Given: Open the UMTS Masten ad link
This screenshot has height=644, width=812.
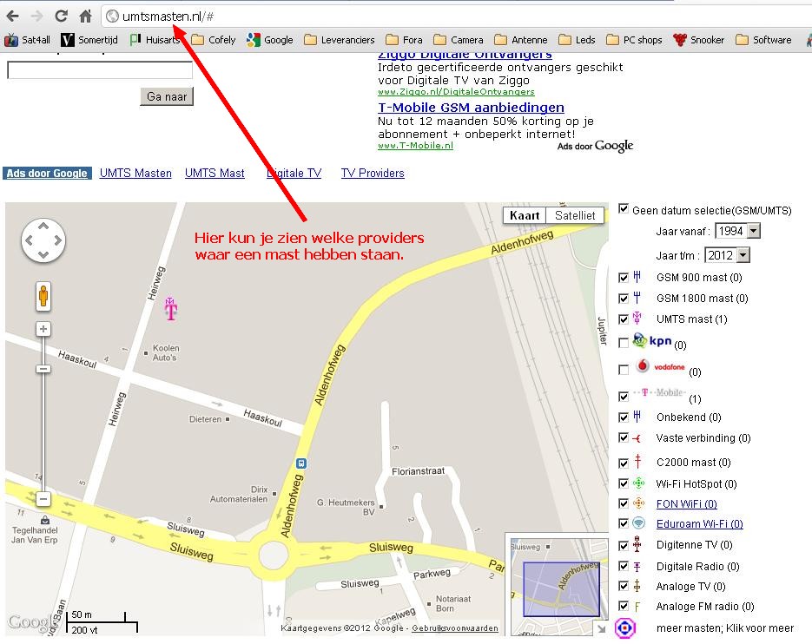Looking at the screenshot, I should [135, 174].
